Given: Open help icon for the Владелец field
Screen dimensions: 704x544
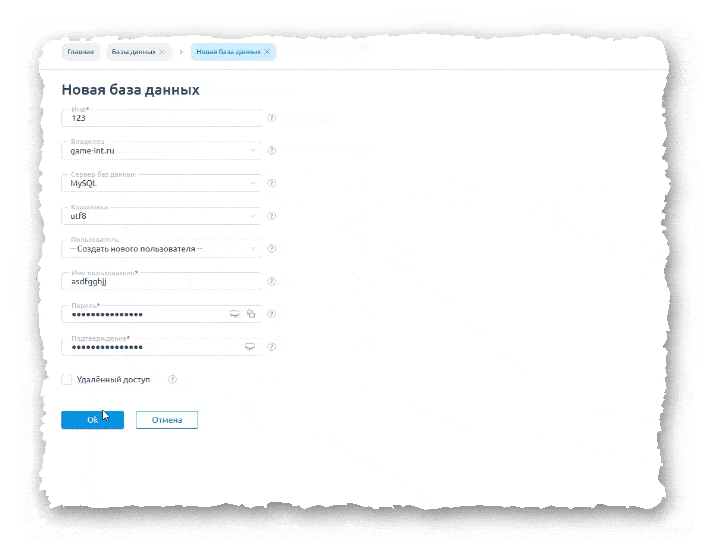Looking at the screenshot, I should click(272, 150).
